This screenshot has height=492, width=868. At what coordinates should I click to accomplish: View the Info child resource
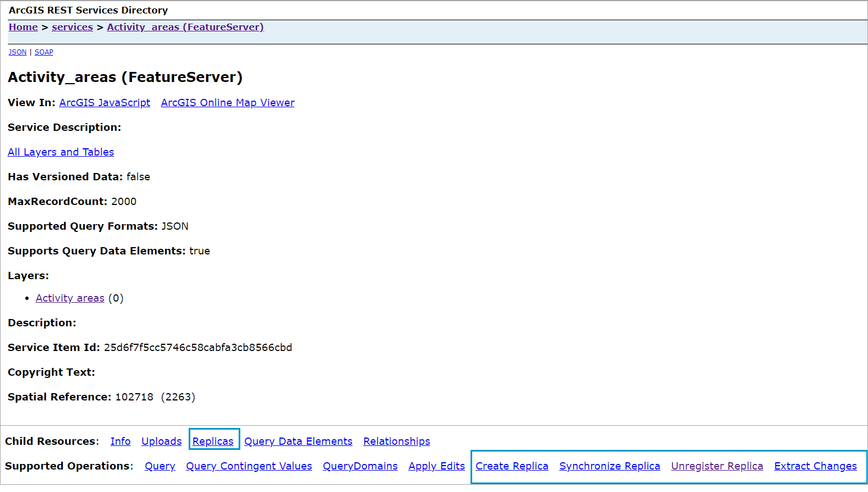pos(120,441)
